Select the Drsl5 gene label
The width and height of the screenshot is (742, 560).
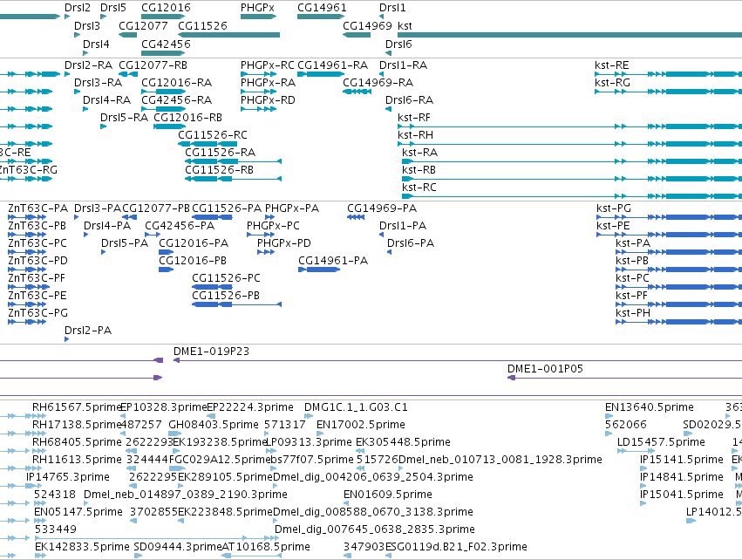click(113, 8)
